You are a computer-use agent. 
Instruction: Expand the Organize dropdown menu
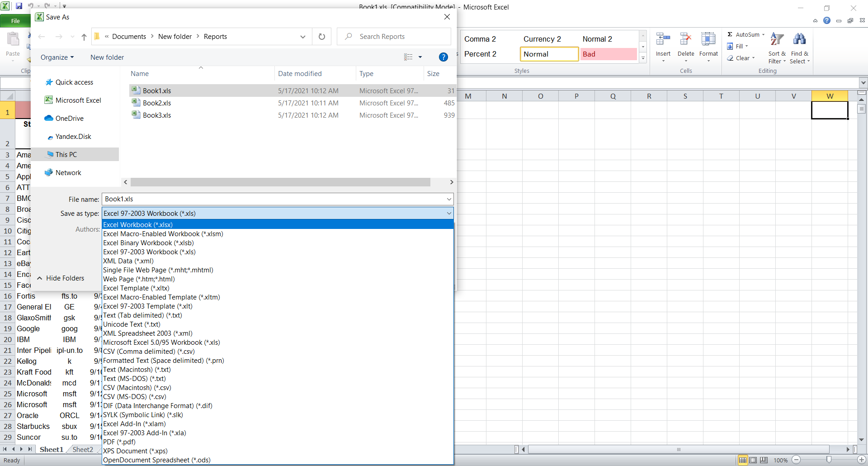coord(57,57)
